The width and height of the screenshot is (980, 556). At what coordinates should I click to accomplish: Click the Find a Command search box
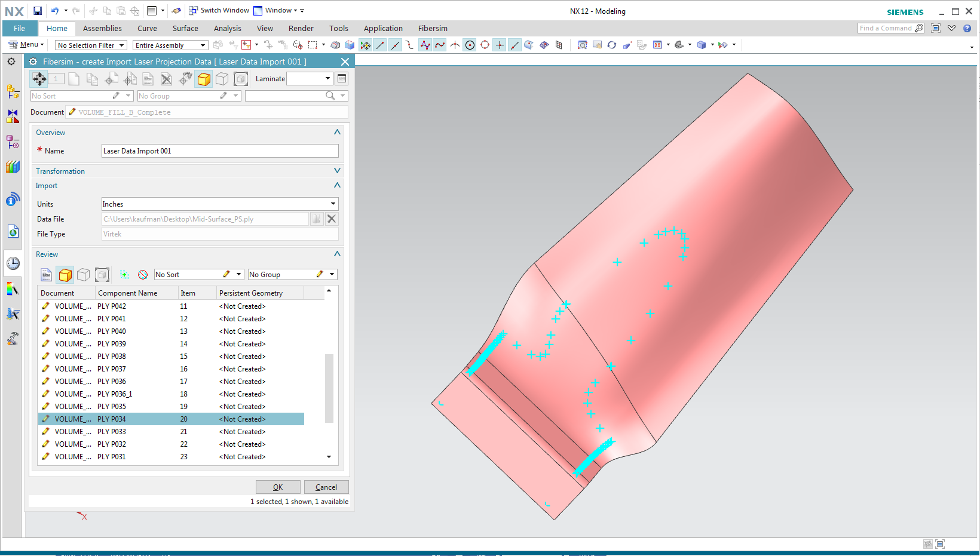(891, 28)
